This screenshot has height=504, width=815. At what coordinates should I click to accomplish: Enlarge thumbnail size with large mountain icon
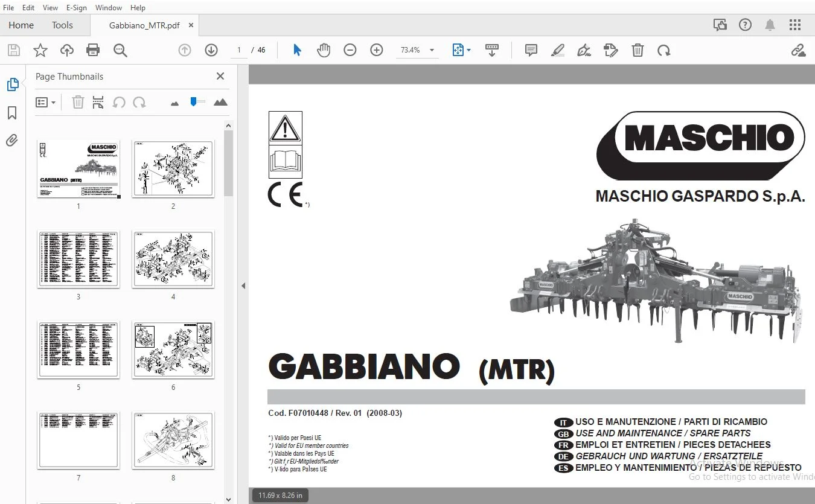pos(220,102)
